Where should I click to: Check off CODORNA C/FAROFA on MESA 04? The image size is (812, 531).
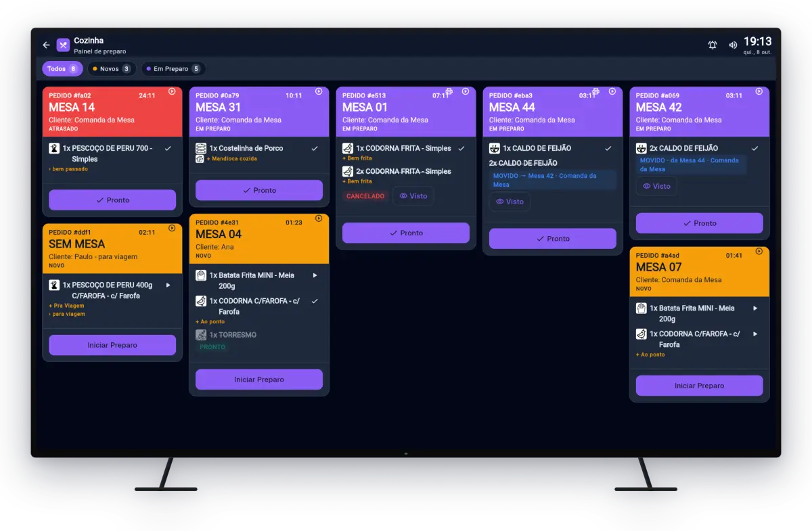tap(315, 301)
